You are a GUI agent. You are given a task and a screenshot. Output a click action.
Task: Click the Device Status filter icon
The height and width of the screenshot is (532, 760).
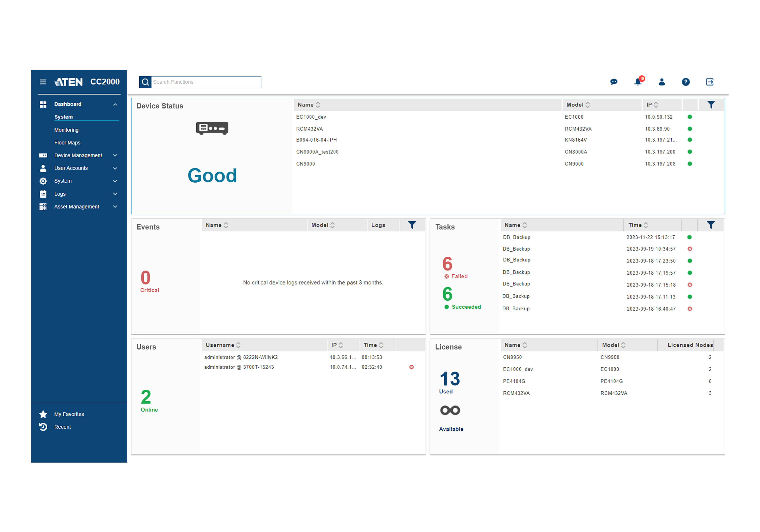(711, 105)
